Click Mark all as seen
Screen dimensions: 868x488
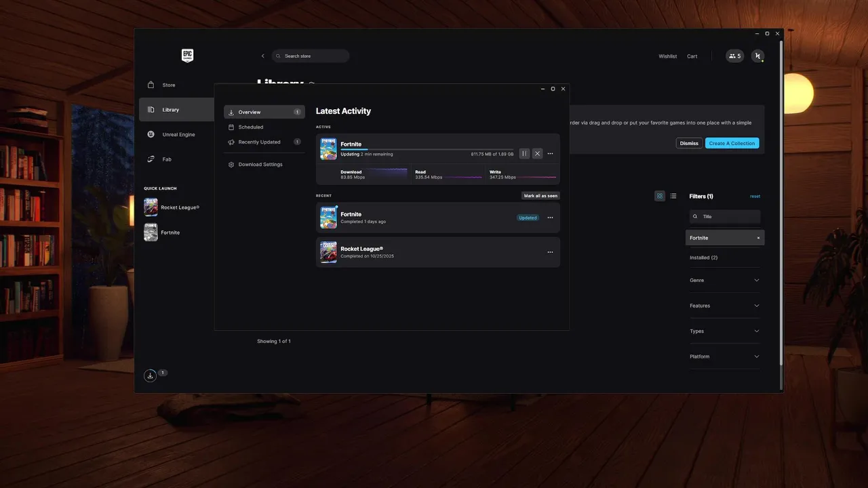(540, 196)
